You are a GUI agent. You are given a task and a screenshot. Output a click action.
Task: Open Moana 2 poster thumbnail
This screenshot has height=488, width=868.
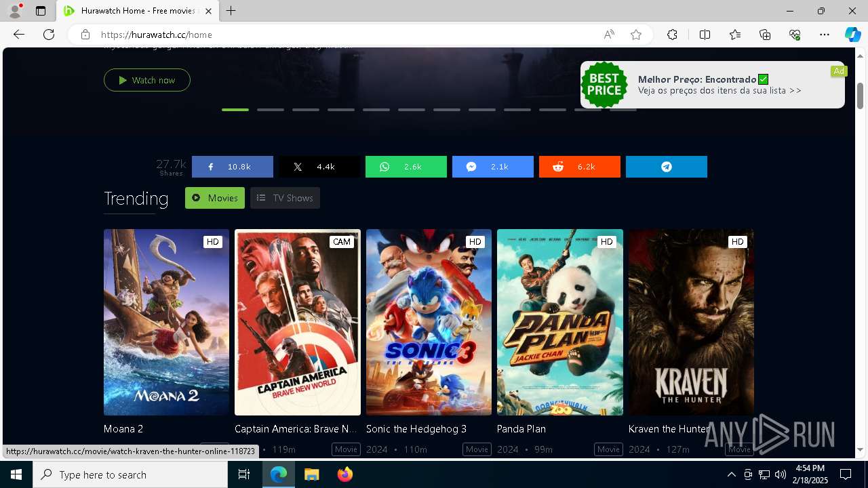pyautogui.click(x=166, y=322)
